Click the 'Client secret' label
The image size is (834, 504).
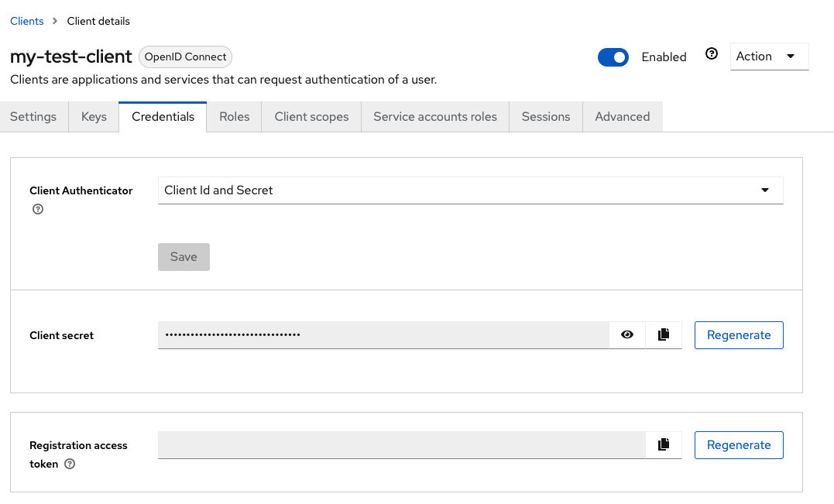[62, 335]
